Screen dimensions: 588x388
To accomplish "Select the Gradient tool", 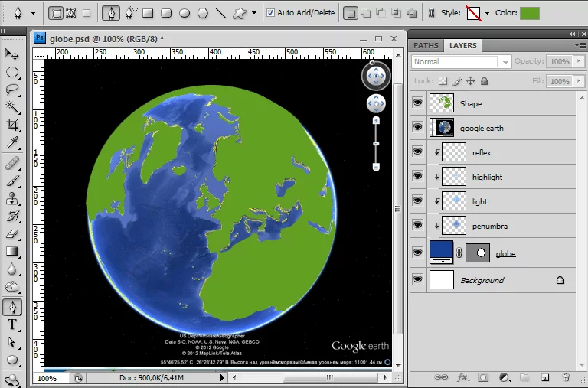I will [12, 251].
